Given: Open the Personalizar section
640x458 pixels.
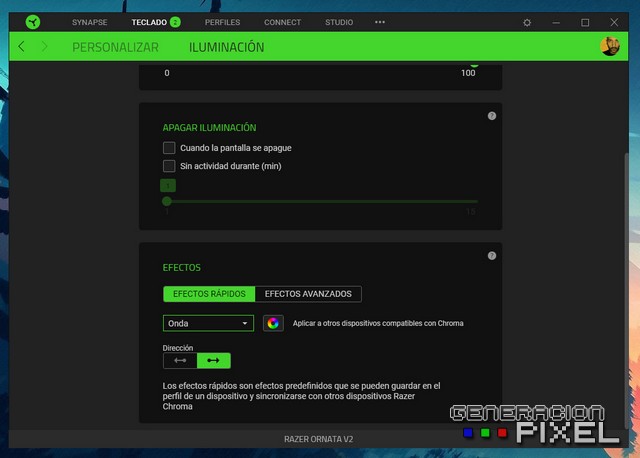Looking at the screenshot, I should (116, 47).
